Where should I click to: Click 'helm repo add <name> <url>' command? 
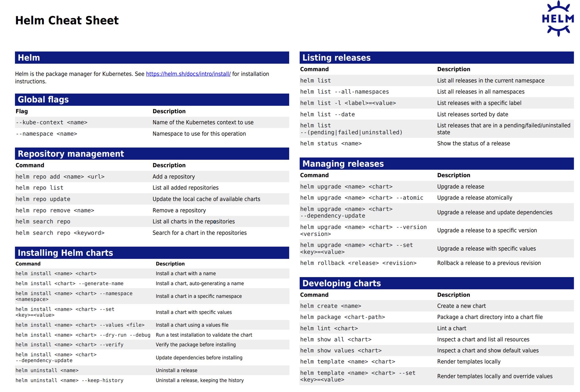60,177
